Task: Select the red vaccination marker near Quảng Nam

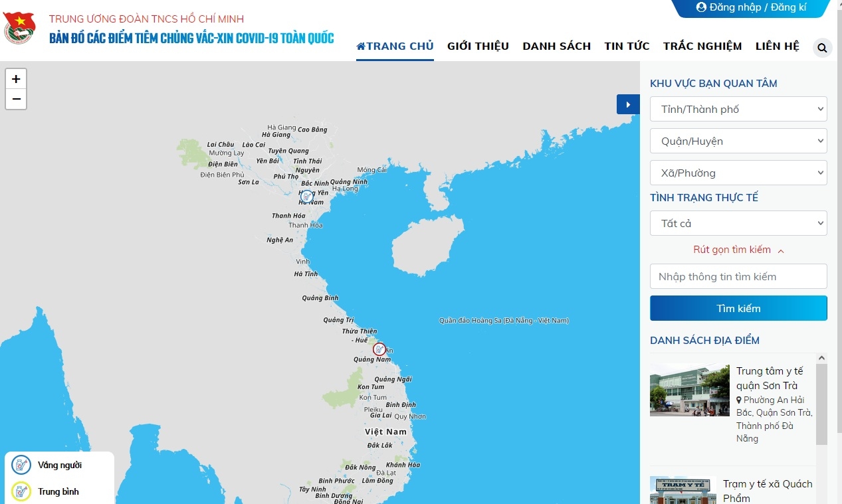Action: point(379,349)
